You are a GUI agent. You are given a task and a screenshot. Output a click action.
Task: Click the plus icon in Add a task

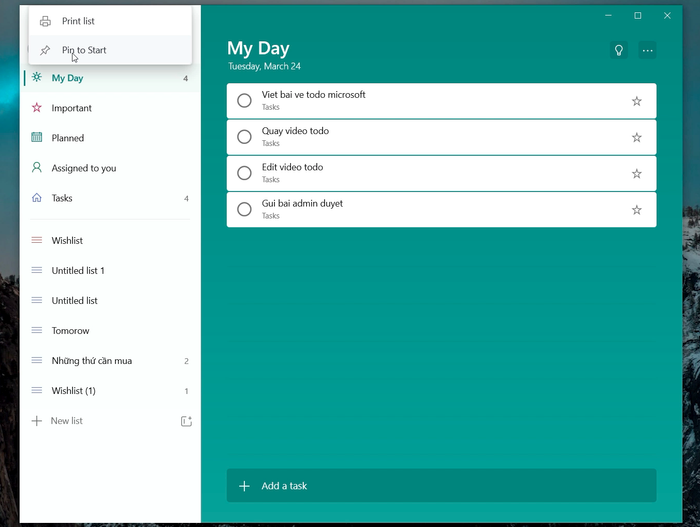pos(244,486)
